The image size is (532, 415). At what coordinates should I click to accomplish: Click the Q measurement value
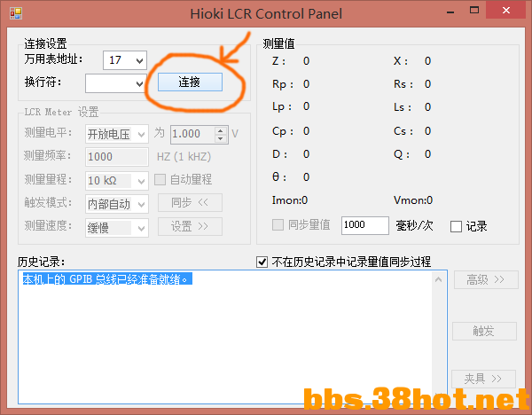click(427, 154)
